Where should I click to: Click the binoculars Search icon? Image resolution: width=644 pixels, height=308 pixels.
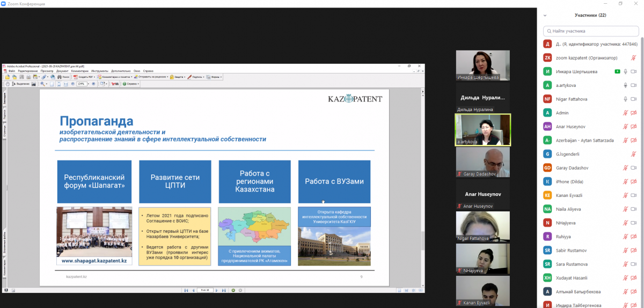click(x=60, y=77)
